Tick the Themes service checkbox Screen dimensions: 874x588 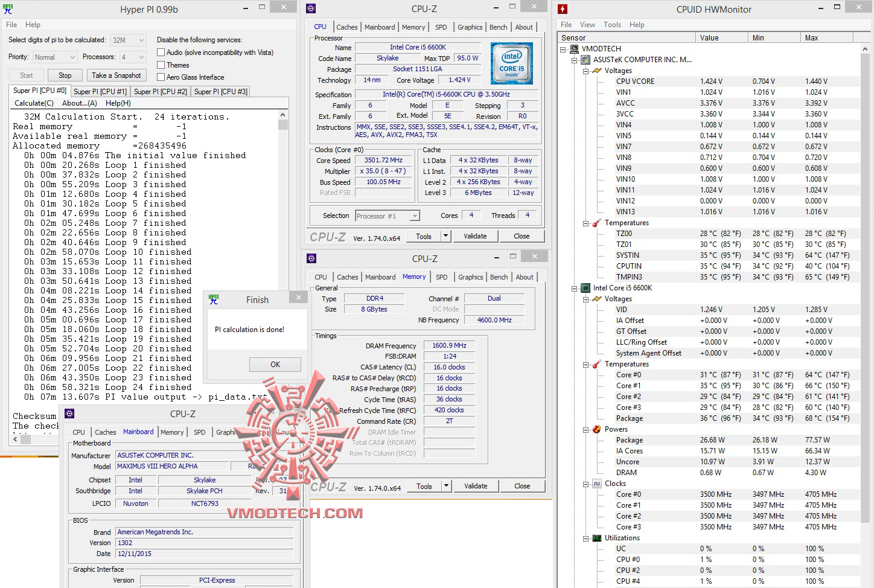161,65
